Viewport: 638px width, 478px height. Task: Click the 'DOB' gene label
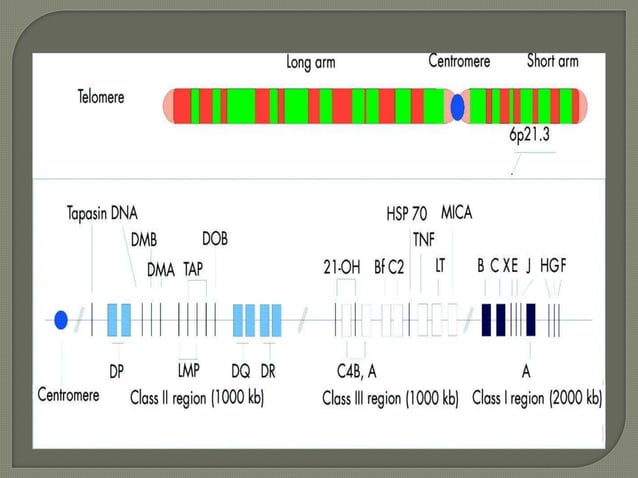tap(215, 239)
